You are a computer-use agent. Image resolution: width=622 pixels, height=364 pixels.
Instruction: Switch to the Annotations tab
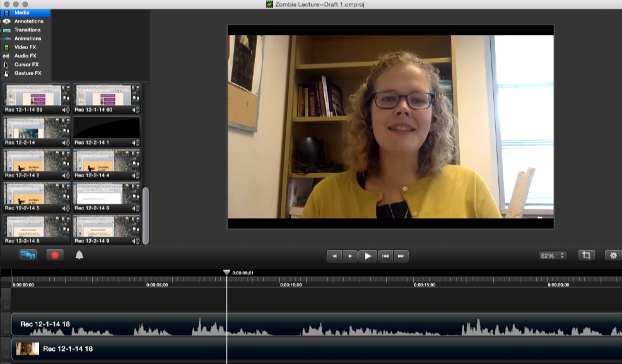26,21
